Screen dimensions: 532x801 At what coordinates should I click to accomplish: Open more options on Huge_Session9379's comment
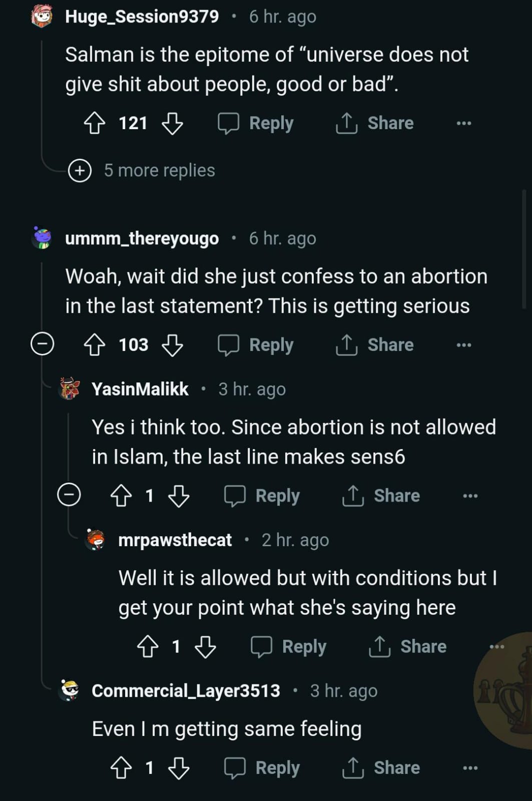coord(463,123)
